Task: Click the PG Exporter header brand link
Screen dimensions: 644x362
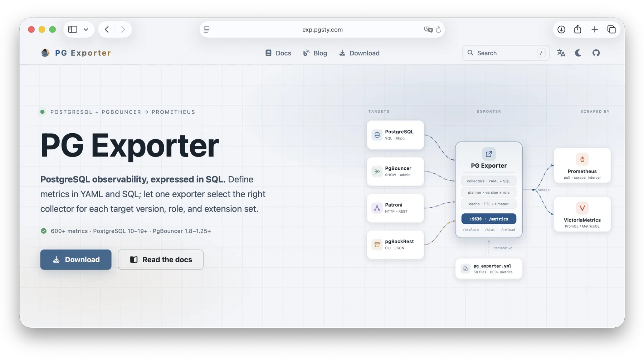Action: click(x=76, y=53)
